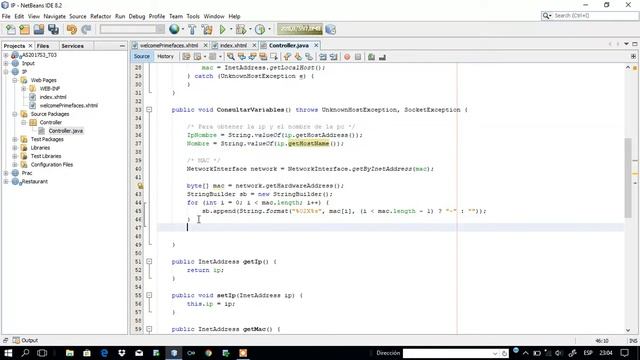
Task: Switch to the Source editor view
Action: click(142, 57)
